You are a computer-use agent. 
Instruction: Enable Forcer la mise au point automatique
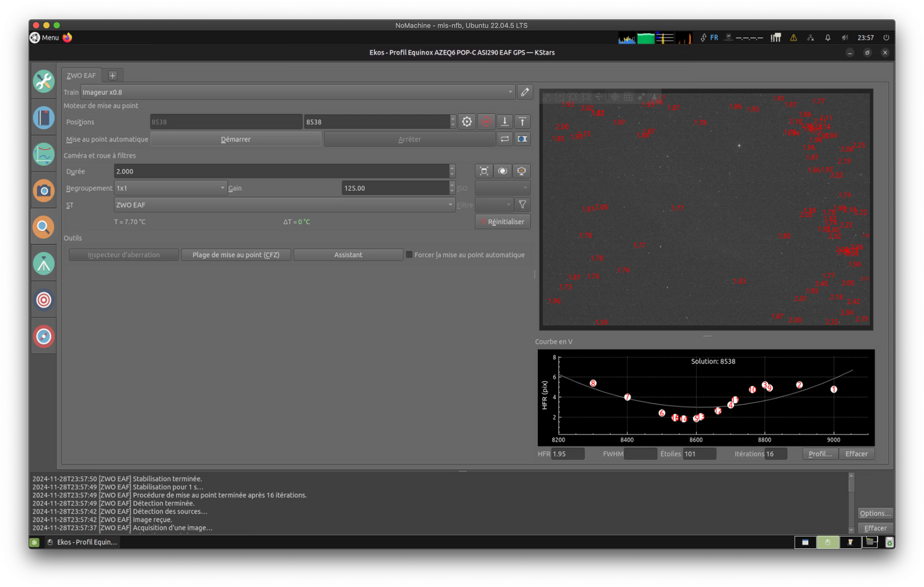click(x=409, y=255)
